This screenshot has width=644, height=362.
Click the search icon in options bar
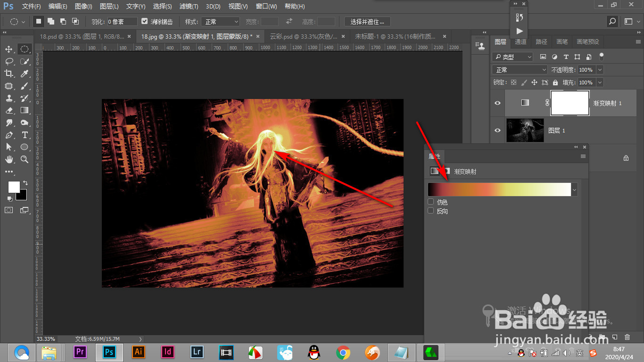coord(612,22)
